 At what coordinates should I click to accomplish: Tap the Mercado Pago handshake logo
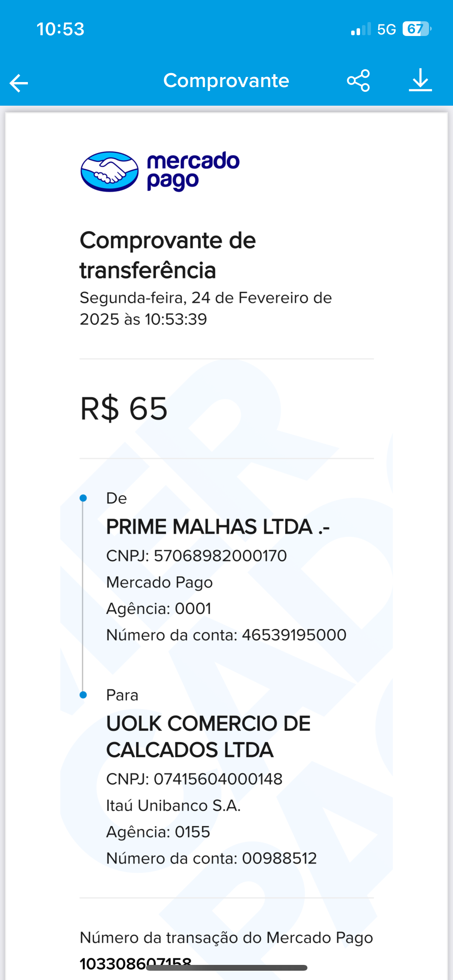point(110,171)
